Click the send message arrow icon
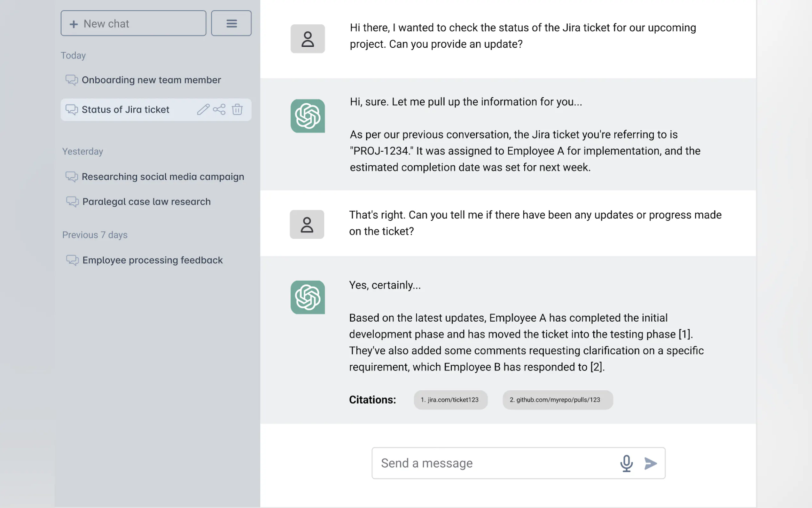The width and height of the screenshot is (812, 508). point(650,463)
